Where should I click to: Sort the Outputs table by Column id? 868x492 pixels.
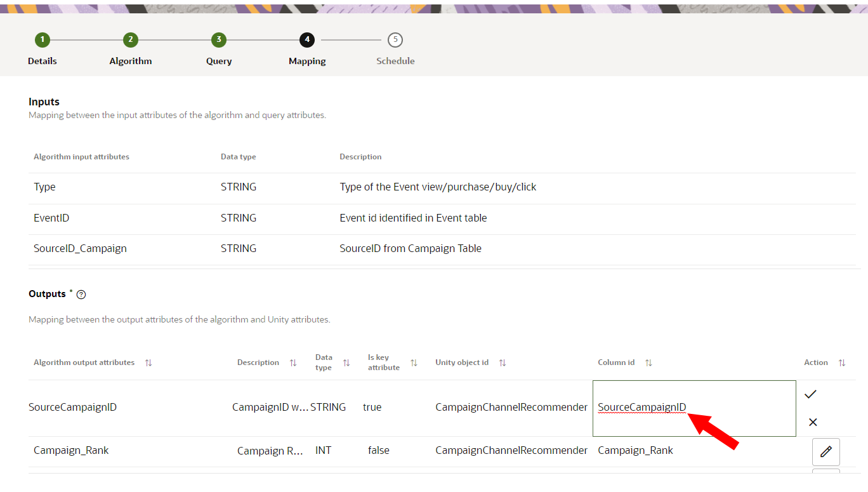648,362
